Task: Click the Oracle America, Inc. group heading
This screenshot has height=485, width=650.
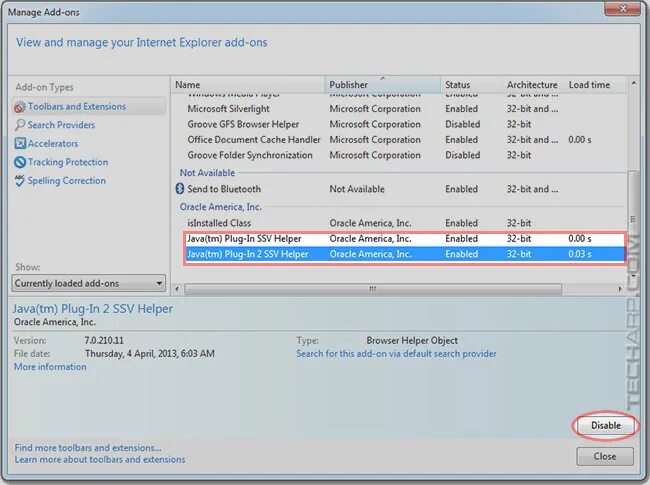Action: pos(221,207)
